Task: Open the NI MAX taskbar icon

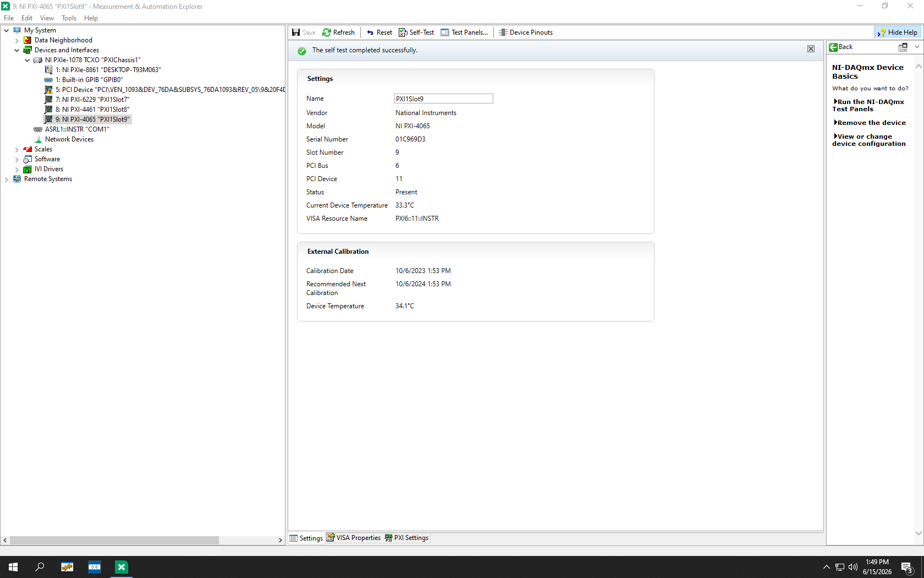Action: tap(121, 567)
